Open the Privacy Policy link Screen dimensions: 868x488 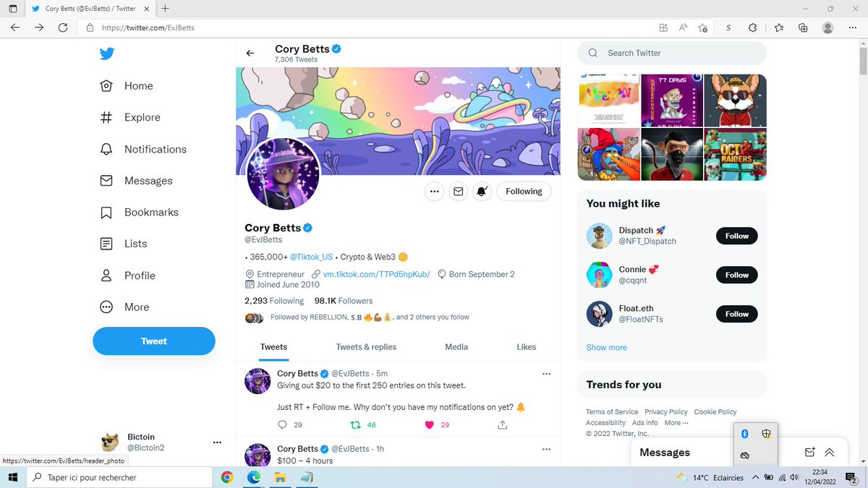pos(666,412)
